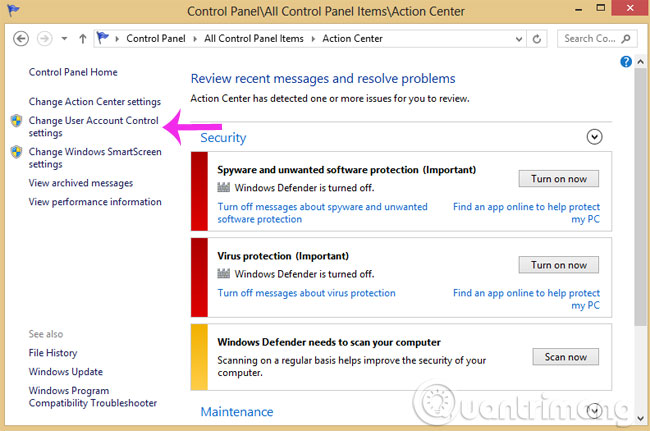
Task: Click the vertical scrollbar thumb
Action: click(640, 197)
